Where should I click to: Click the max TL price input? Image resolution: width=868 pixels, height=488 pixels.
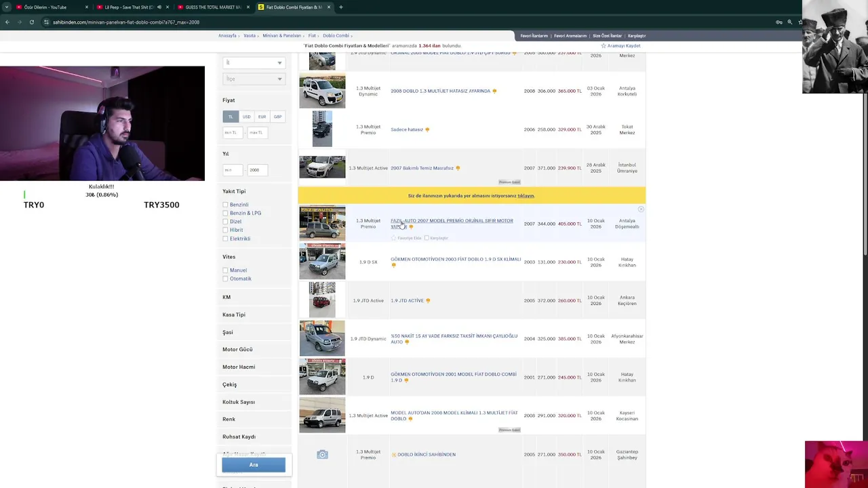point(258,132)
